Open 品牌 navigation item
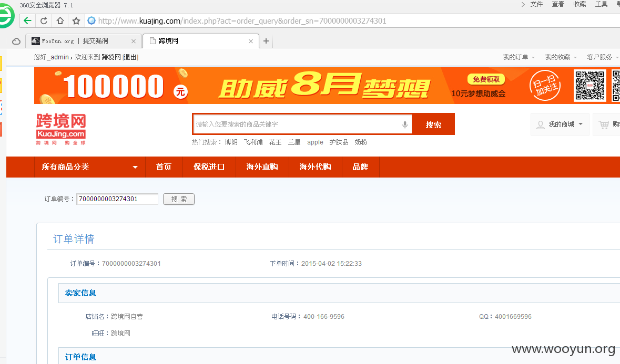 pyautogui.click(x=360, y=167)
